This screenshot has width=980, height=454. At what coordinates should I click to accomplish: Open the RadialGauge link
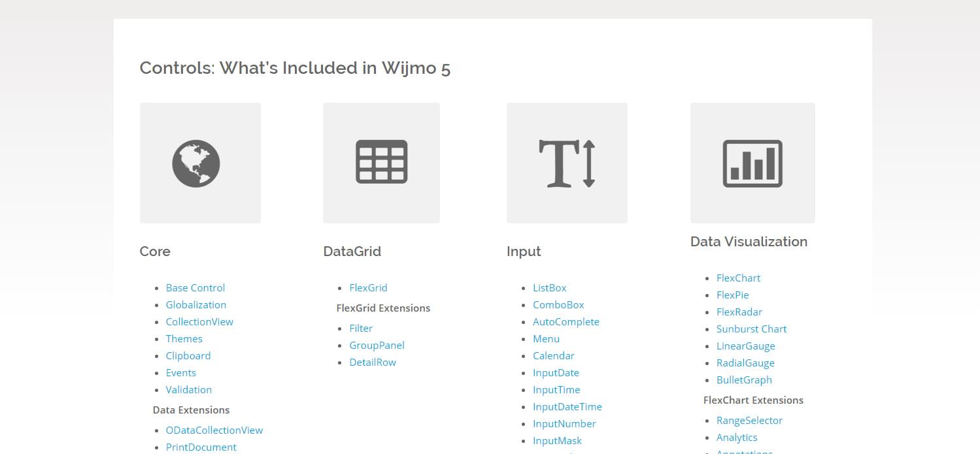click(745, 363)
